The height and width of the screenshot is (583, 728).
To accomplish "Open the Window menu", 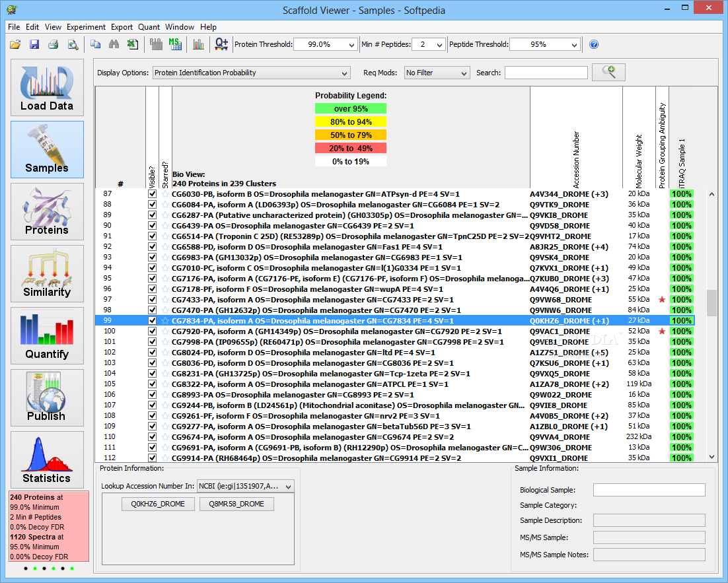I will point(180,27).
